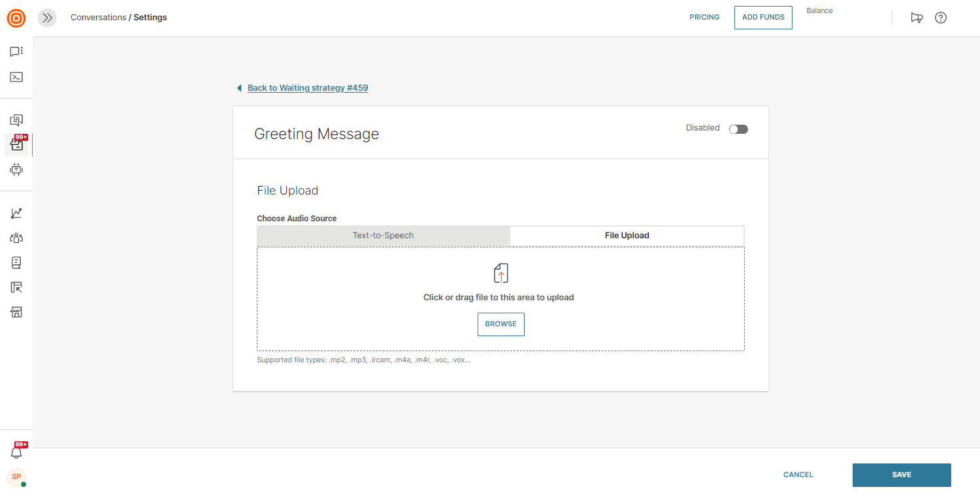The width and height of the screenshot is (980, 500).
Task: Open the overlapping chat windows sidebar icon
Action: 16,120
